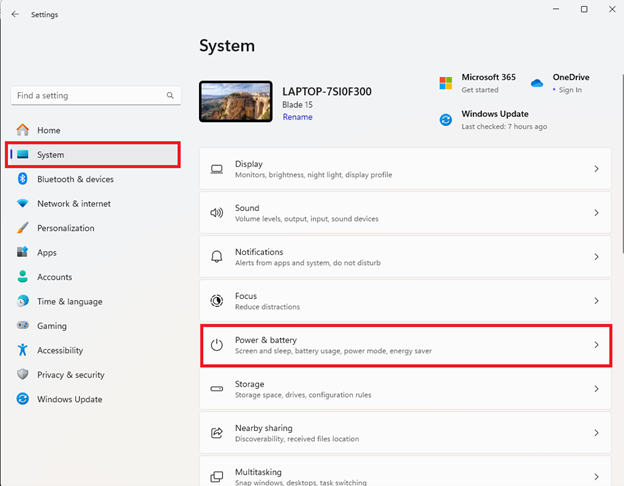Click the Rename link
This screenshot has height=486, width=624.
(297, 117)
